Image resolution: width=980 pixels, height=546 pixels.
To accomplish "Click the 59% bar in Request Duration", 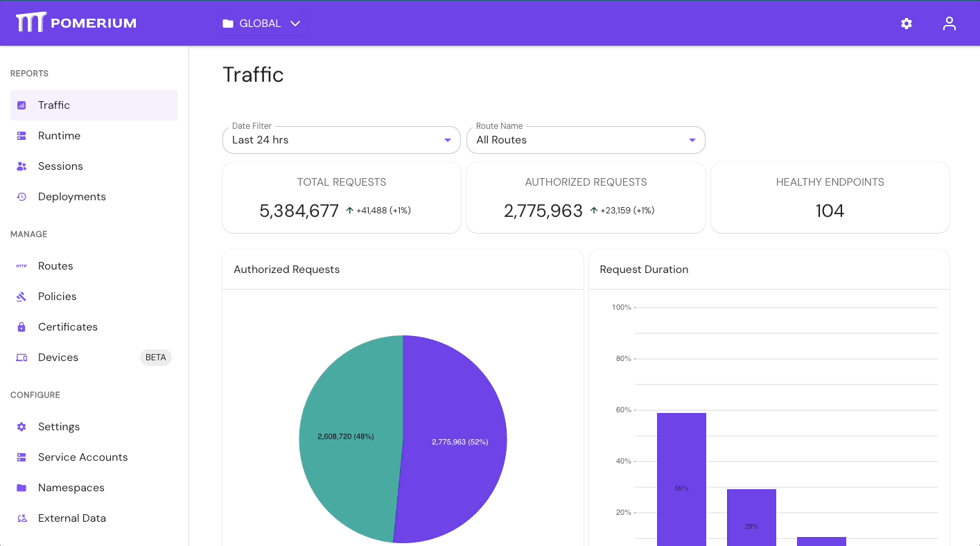I will 681,478.
